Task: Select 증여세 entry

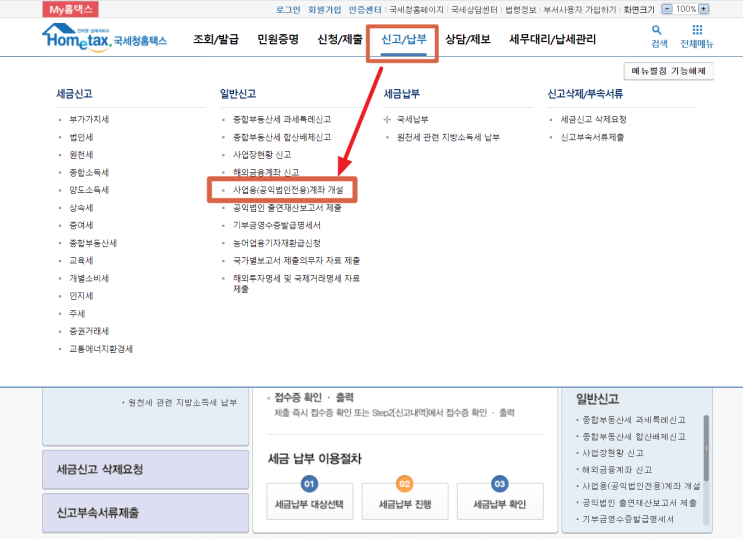Action: click(82, 226)
